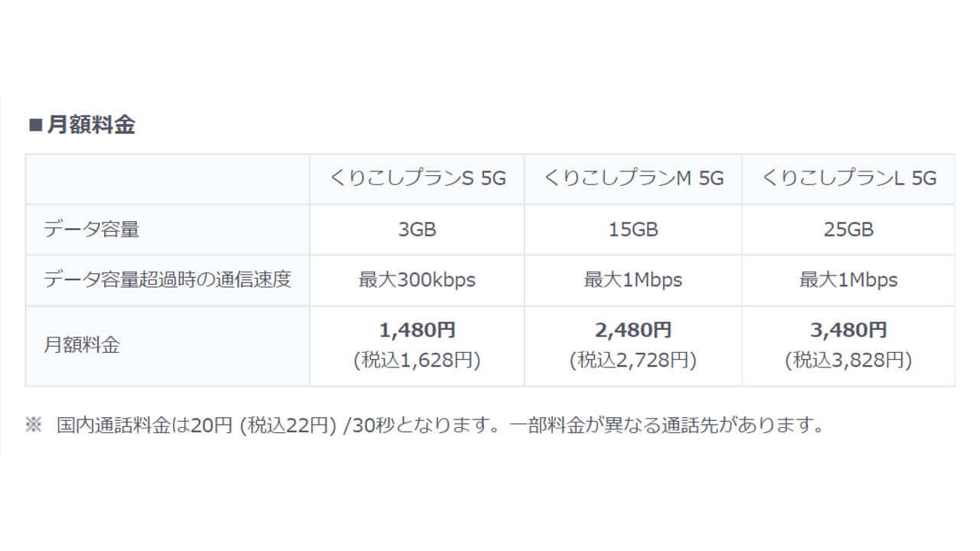Click the データ容量超過時の通信速度 row label
The image size is (980, 551).
tap(168, 279)
